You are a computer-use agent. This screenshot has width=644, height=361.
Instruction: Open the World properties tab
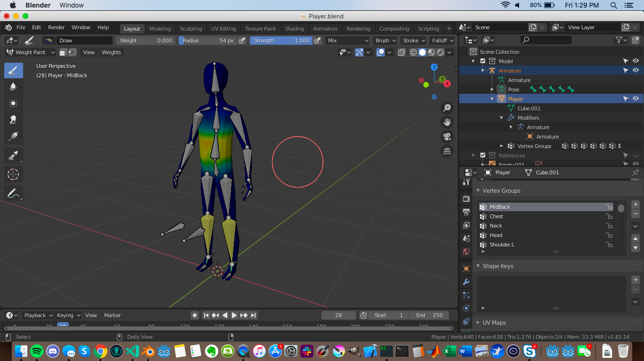pos(466,251)
